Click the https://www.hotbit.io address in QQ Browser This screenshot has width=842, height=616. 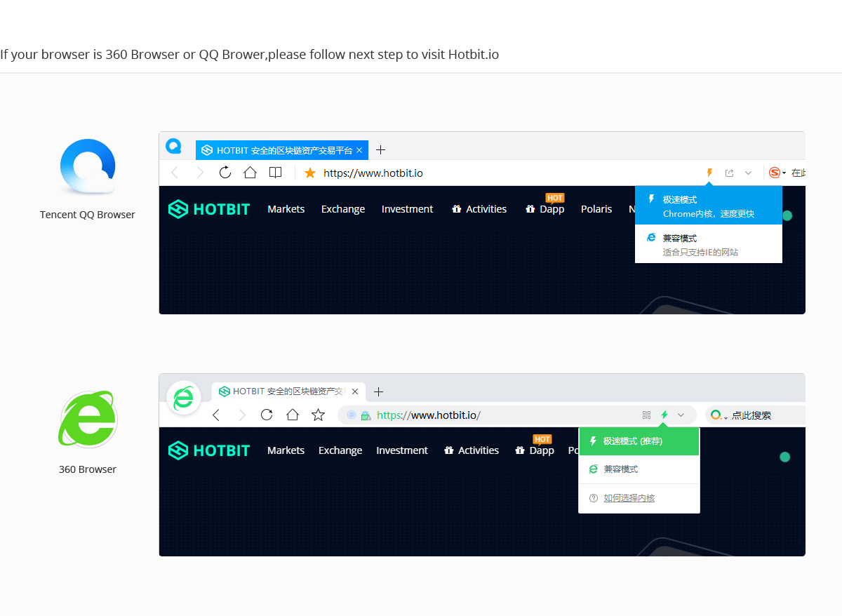click(x=373, y=173)
